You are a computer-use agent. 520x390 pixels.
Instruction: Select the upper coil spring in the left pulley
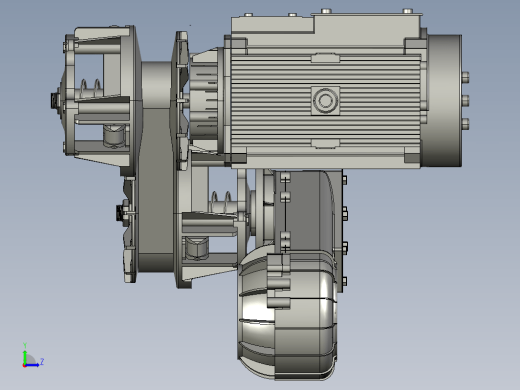tap(90, 88)
